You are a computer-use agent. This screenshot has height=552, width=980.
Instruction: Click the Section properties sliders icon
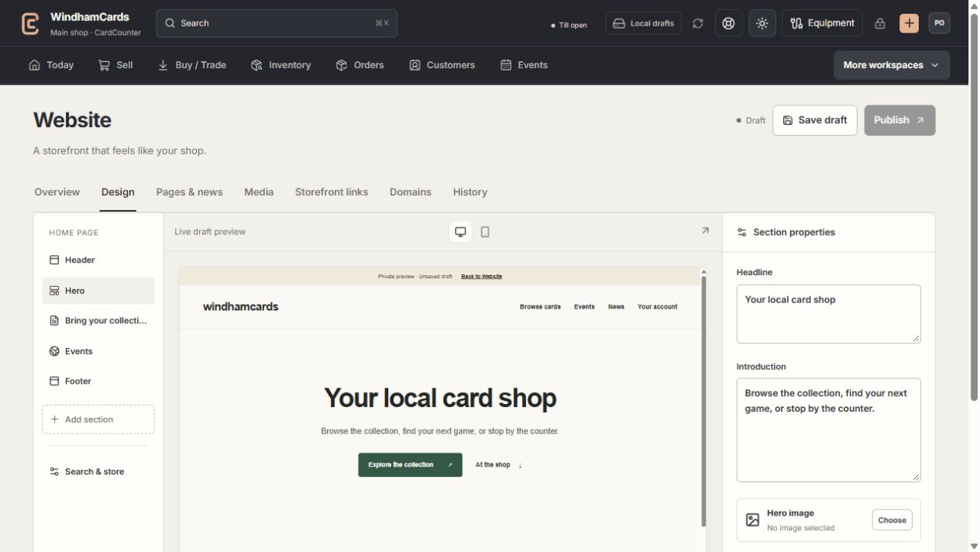[742, 233]
